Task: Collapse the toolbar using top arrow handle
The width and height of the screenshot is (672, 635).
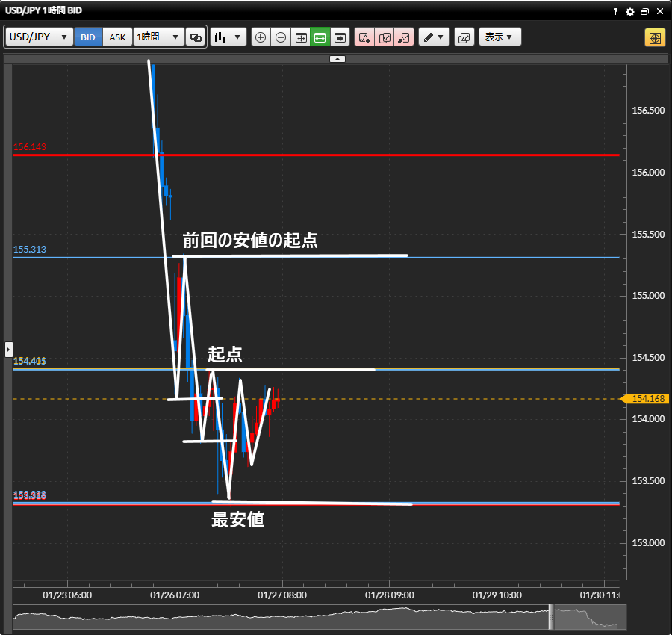Action: point(337,58)
